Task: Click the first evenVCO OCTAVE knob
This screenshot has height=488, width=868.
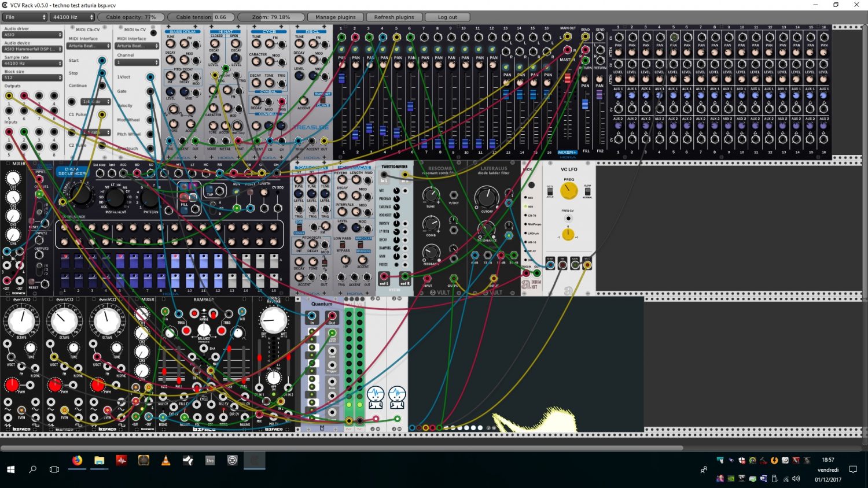Action: [x=21, y=320]
